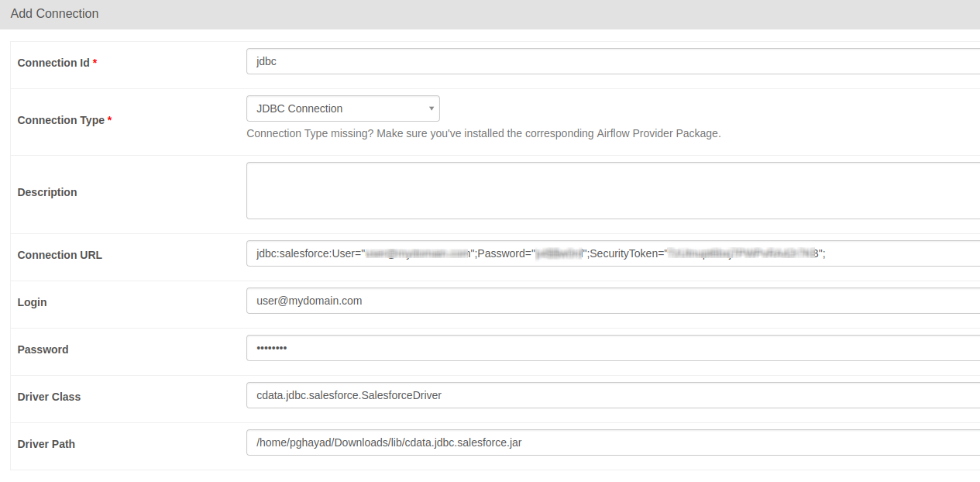The image size is (980, 482).
Task: Click the red asterisk beside Connection Id
Action: tap(95, 63)
